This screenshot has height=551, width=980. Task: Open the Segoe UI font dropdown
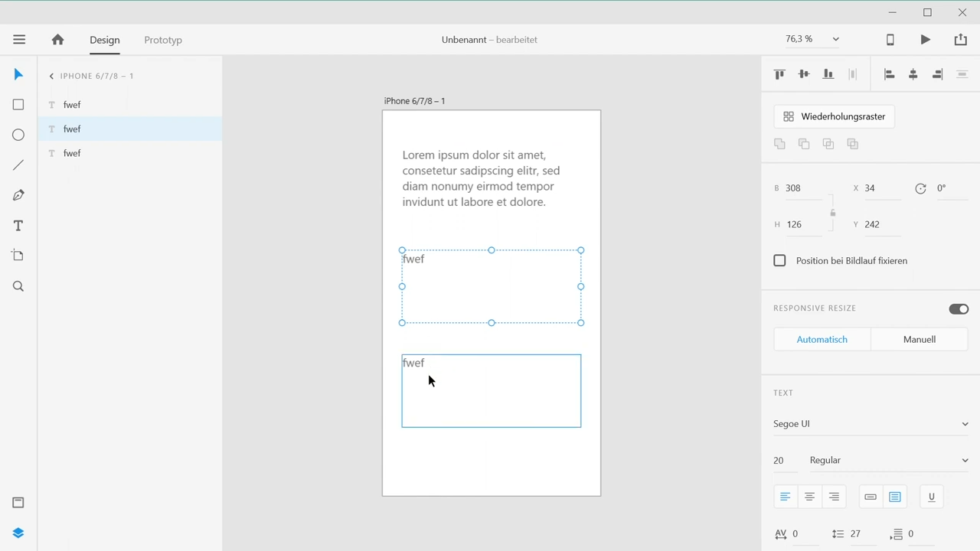coord(871,424)
